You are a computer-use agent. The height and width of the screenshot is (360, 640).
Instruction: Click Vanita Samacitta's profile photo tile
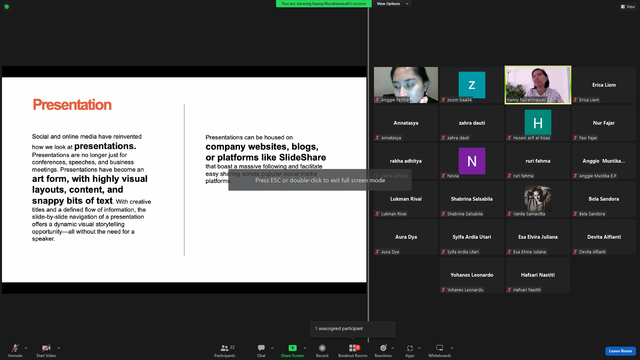(538, 199)
